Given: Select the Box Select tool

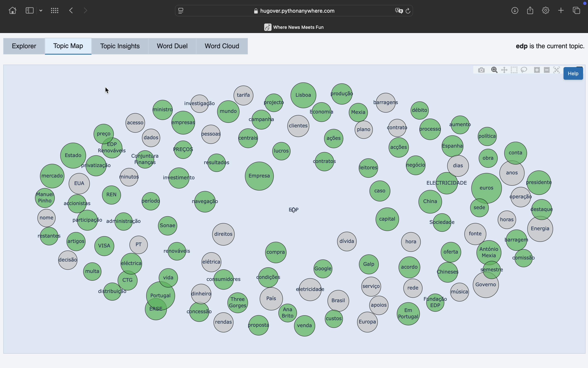Looking at the screenshot, I should (514, 70).
